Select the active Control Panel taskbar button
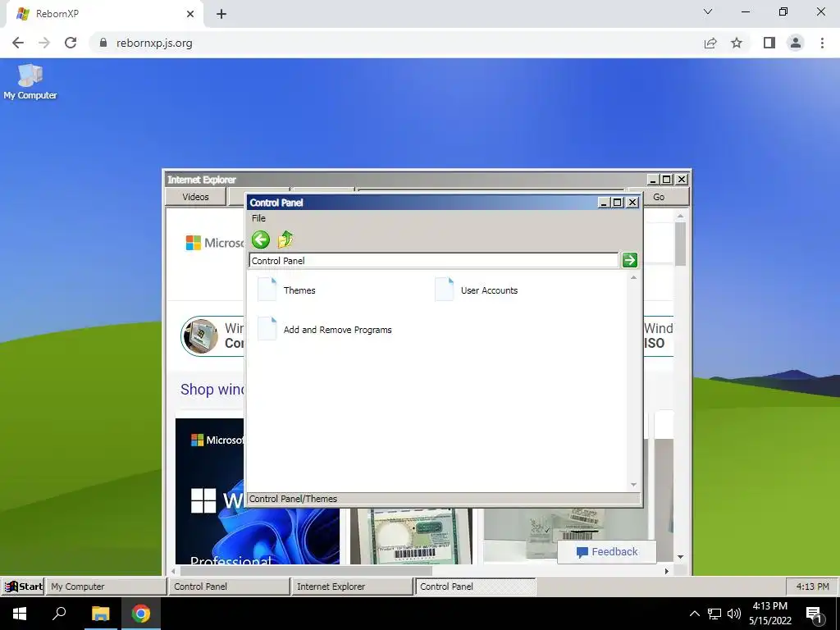This screenshot has width=840, height=630. pos(475,587)
